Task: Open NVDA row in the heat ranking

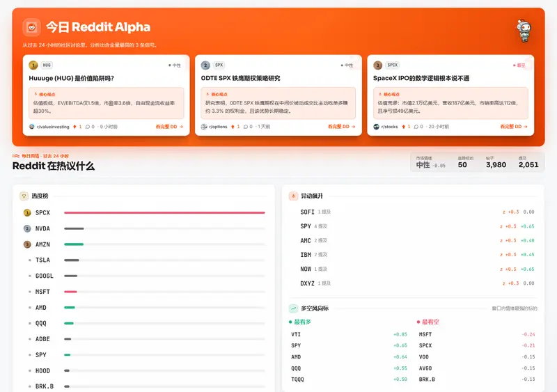Action: point(144,228)
